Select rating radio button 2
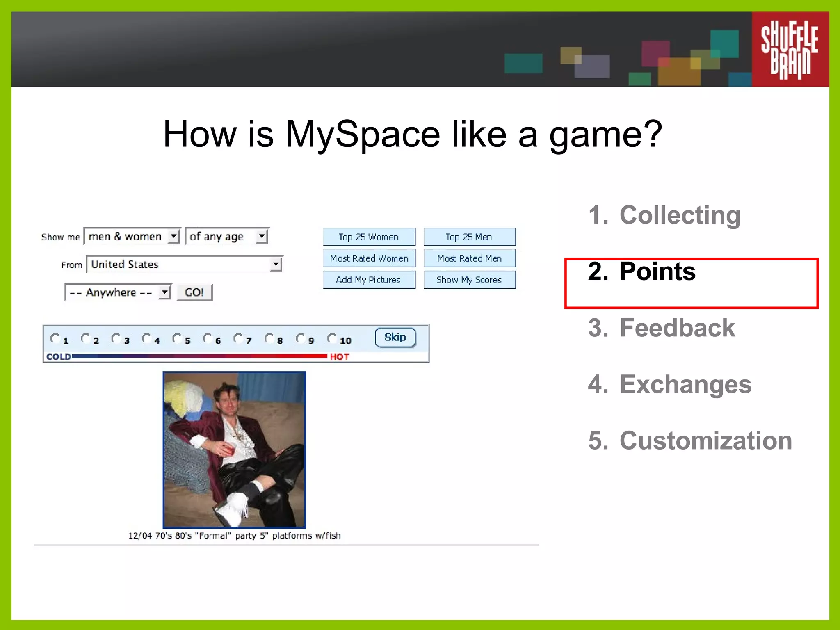This screenshot has width=840, height=630. coord(85,338)
